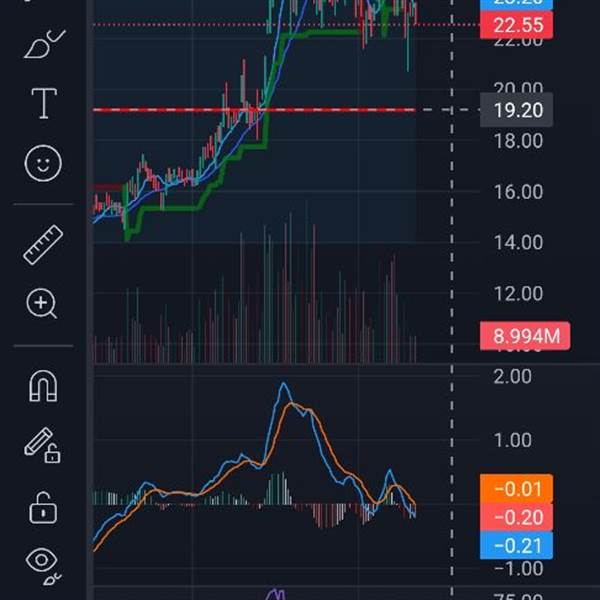Screen dimensions: 600x600
Task: Click the 1.00 MACD scale label
Action: (513, 440)
